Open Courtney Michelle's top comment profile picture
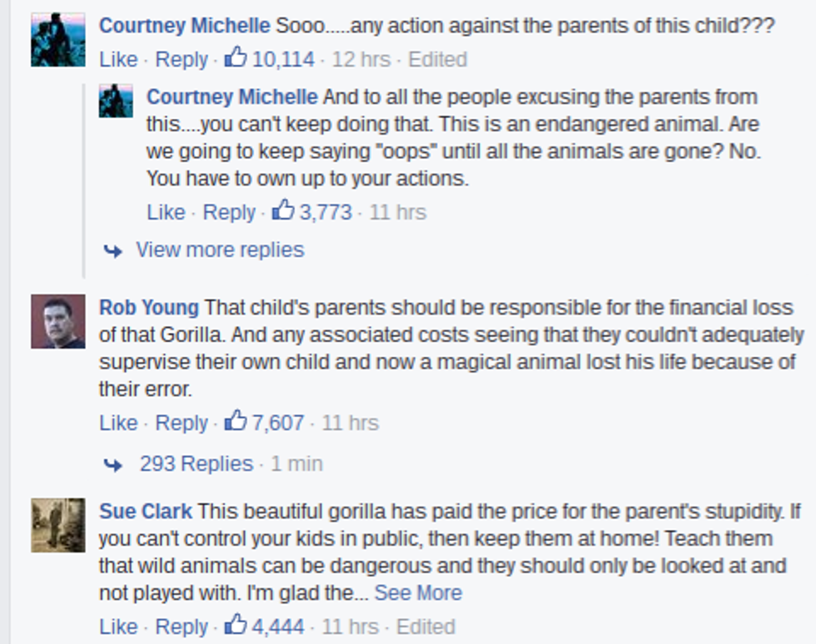Screen dimensions: 816x644 click(x=58, y=40)
